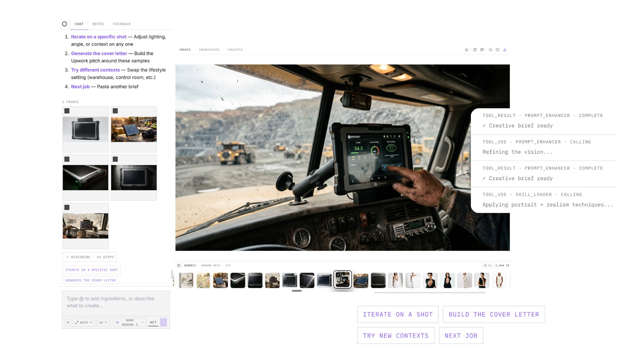Switch to the Feedback tab
This screenshot has height=362, width=644.
pyautogui.click(x=122, y=24)
